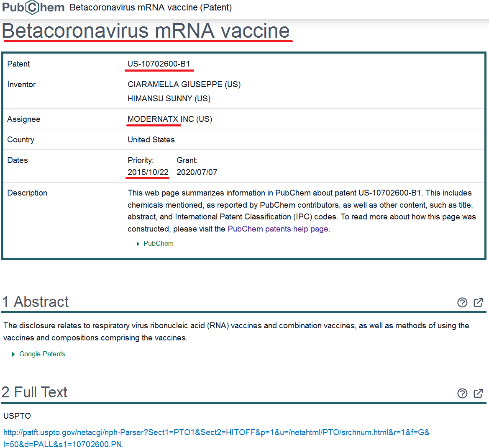Click header breadcrumb Betacoronavirus mRNA vaccine (Patent)

[151, 8]
